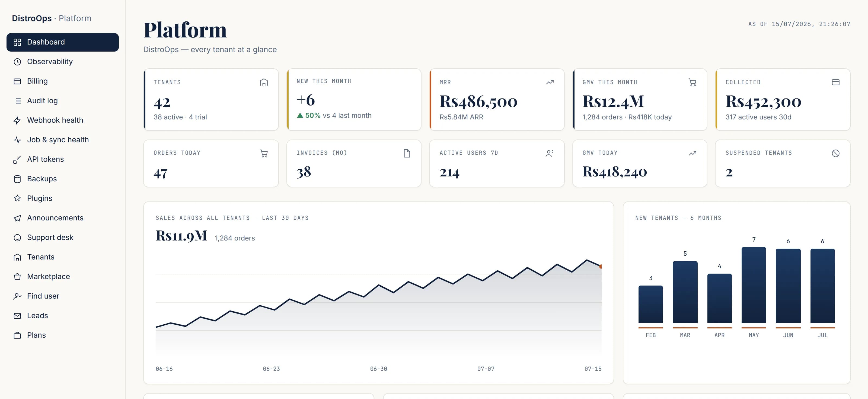This screenshot has width=868, height=399.
Task: Click the 38 active · 4 trial text
Action: 180,117
